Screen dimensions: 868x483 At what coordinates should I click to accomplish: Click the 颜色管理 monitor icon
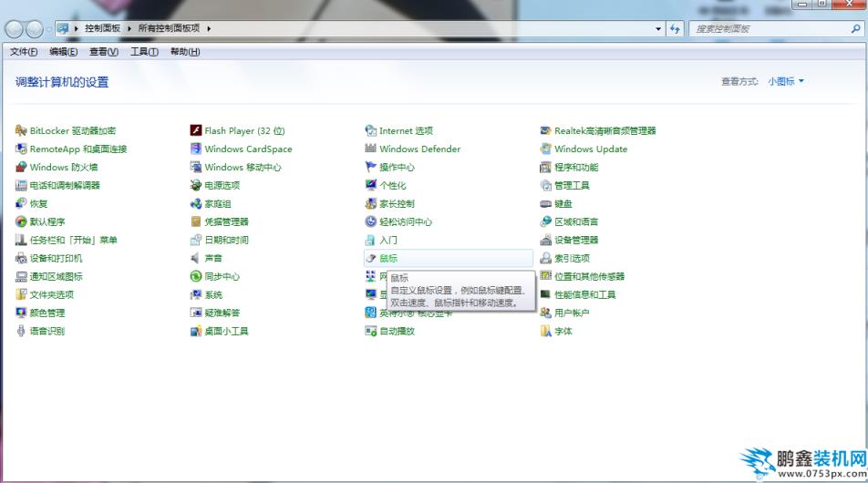point(21,313)
